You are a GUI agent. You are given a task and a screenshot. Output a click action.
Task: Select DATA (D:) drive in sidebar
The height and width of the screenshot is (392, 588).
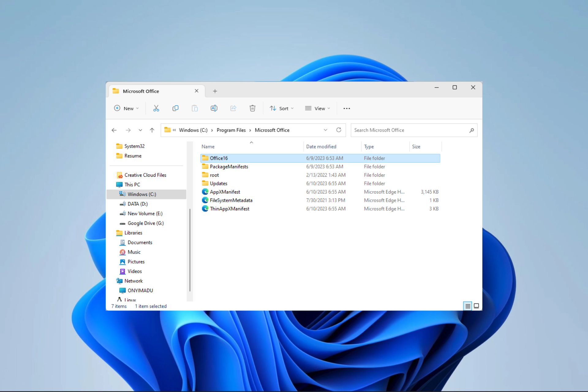tap(138, 204)
